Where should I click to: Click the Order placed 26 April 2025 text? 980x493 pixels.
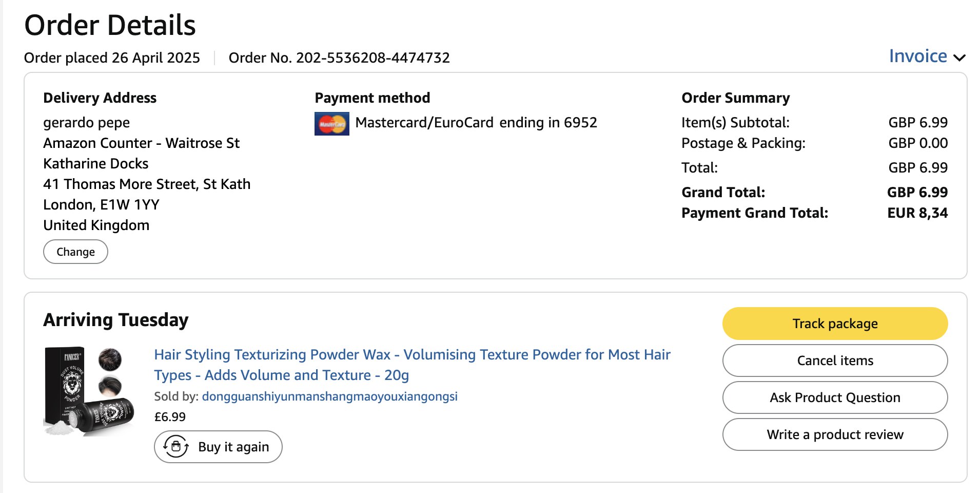pos(112,58)
